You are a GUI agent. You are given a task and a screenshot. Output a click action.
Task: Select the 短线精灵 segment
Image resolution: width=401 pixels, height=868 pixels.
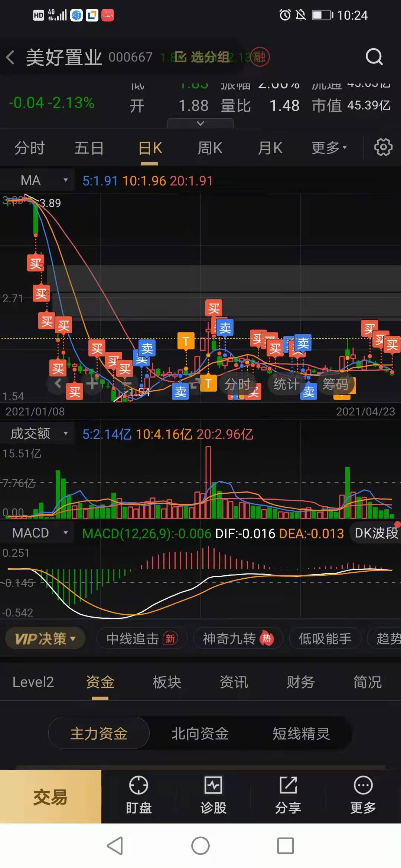pos(301,733)
